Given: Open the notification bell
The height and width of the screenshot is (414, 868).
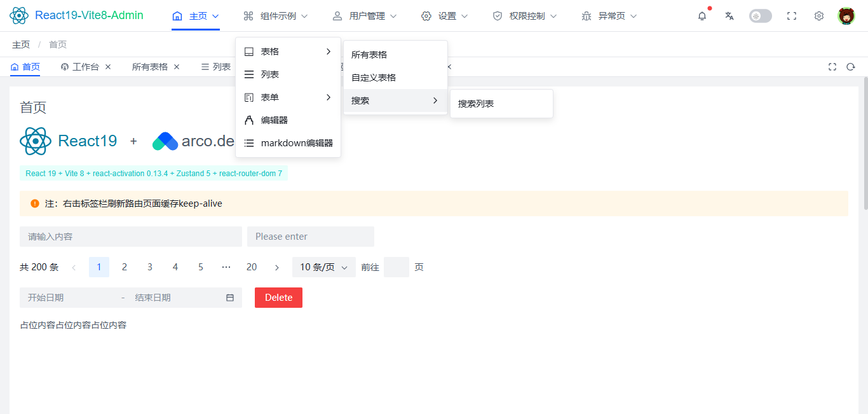Looking at the screenshot, I should (x=702, y=16).
